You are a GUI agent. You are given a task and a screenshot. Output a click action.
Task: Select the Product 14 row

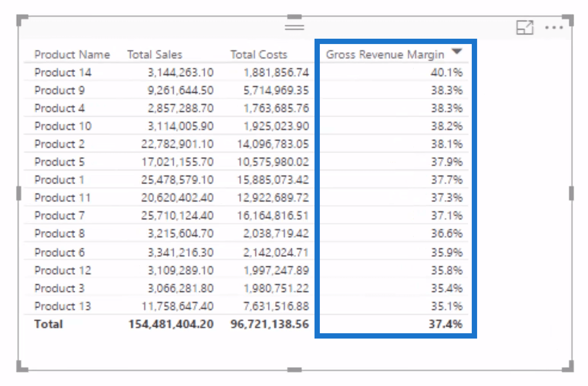click(x=246, y=72)
